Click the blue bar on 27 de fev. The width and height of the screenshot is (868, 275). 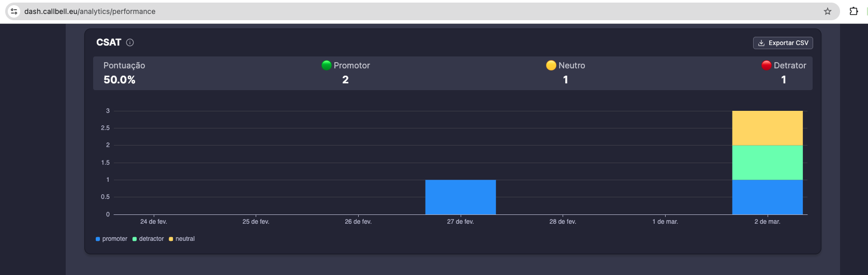[460, 197]
